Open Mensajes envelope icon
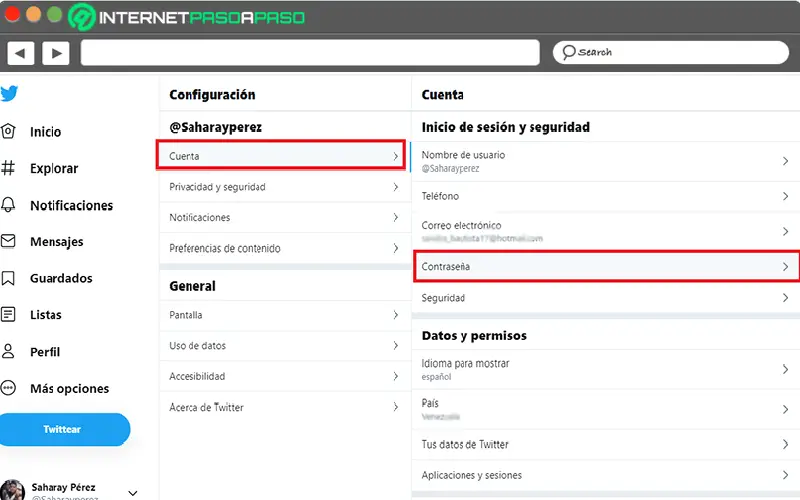 click(x=9, y=242)
